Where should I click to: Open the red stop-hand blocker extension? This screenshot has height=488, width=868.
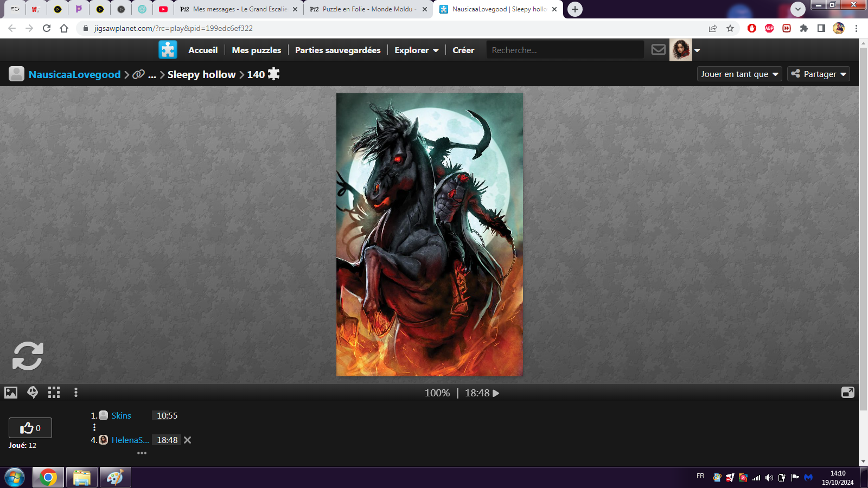tap(752, 28)
